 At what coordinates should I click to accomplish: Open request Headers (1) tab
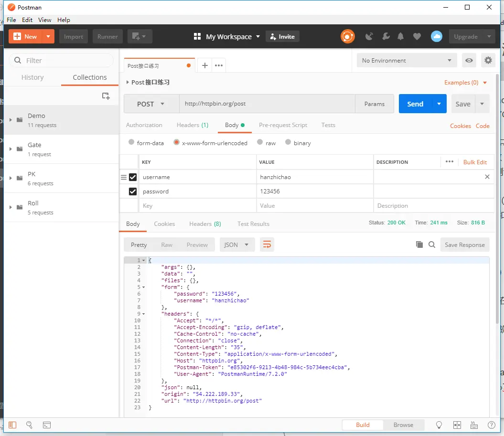coord(192,125)
